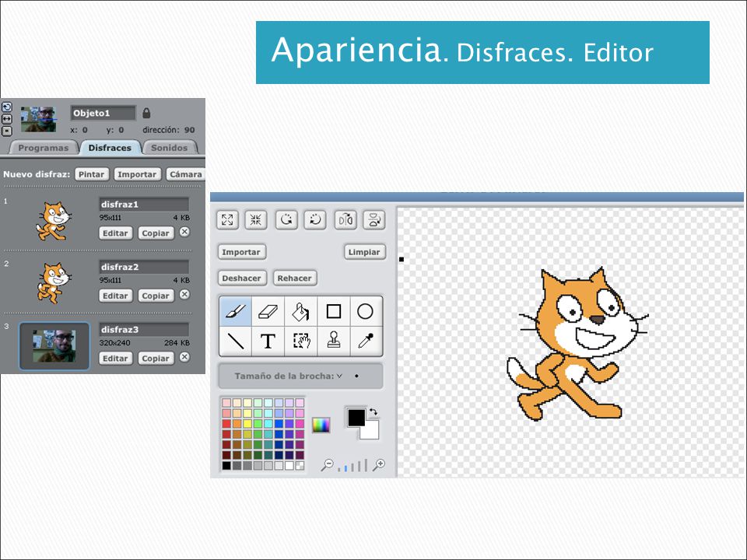Switch to the Sonidos tab
The height and width of the screenshot is (560, 747).
170,148
